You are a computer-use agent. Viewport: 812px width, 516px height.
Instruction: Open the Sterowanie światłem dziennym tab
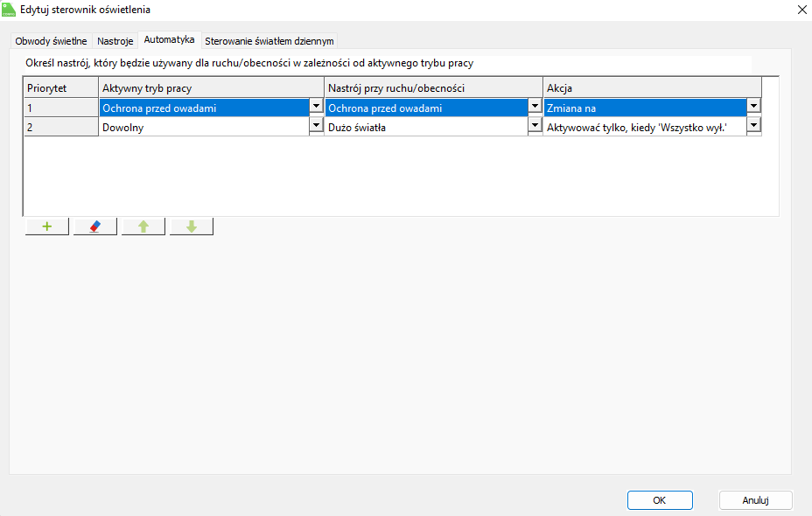click(x=269, y=41)
